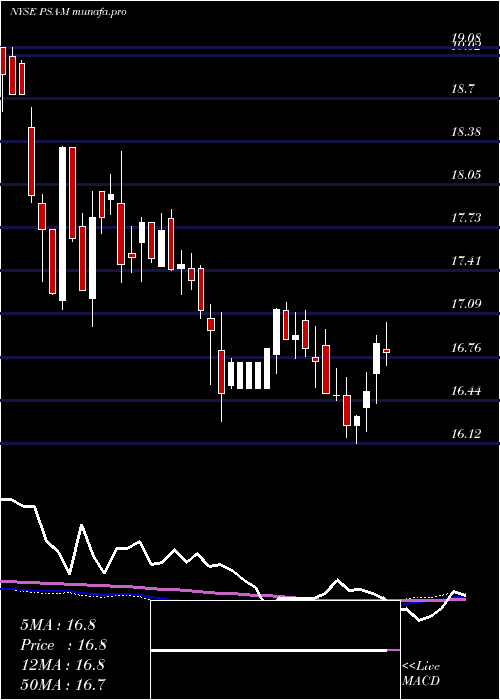This screenshot has width=500, height=700.
Task: Select the 16.12 price level label
Action: [x=466, y=434]
